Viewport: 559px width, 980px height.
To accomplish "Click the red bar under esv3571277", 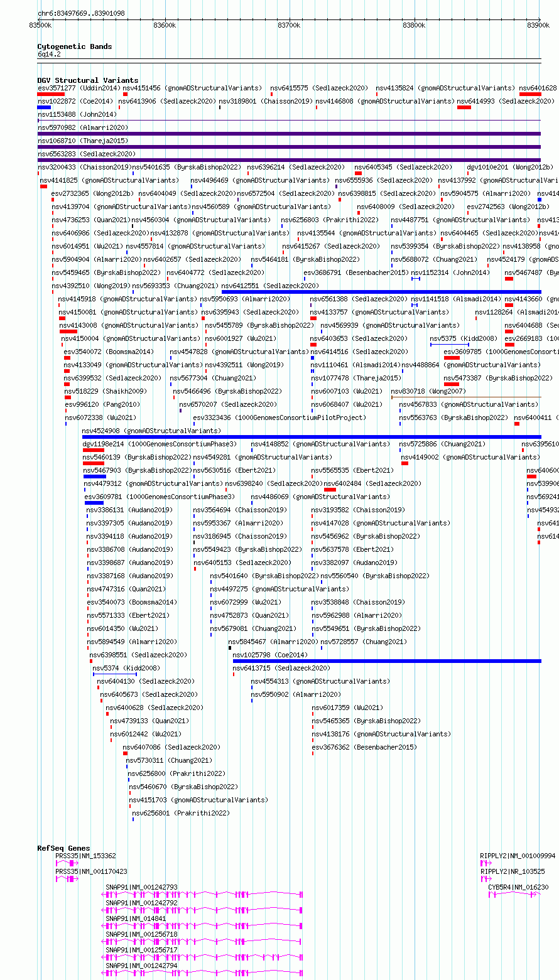I will [51, 94].
